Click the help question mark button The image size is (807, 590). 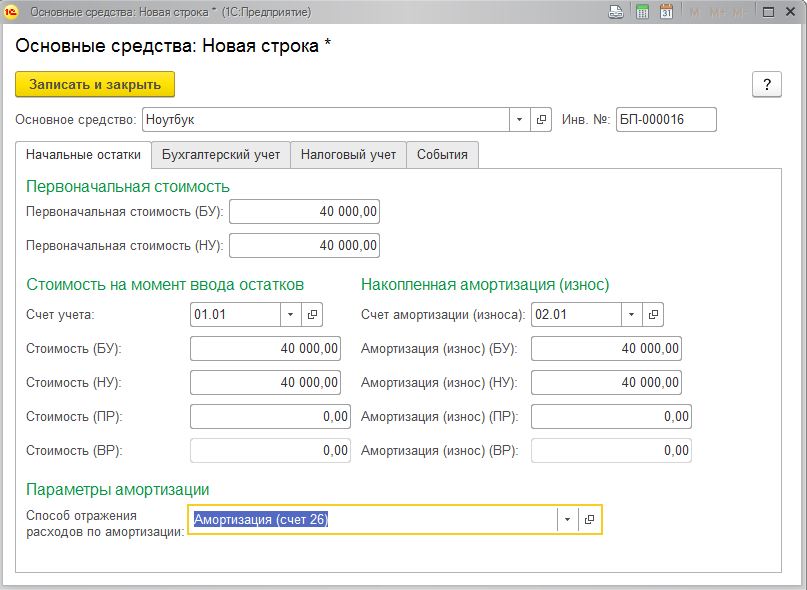coord(766,84)
